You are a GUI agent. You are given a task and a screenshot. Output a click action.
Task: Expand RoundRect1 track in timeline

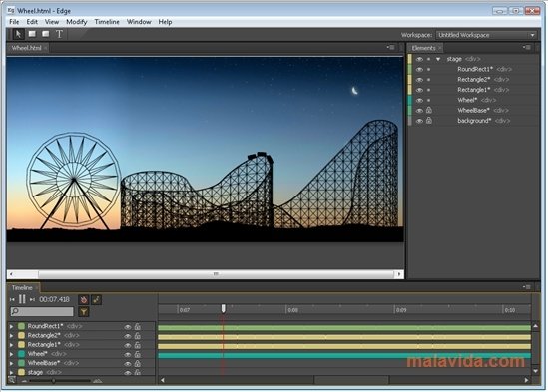[x=11, y=326]
